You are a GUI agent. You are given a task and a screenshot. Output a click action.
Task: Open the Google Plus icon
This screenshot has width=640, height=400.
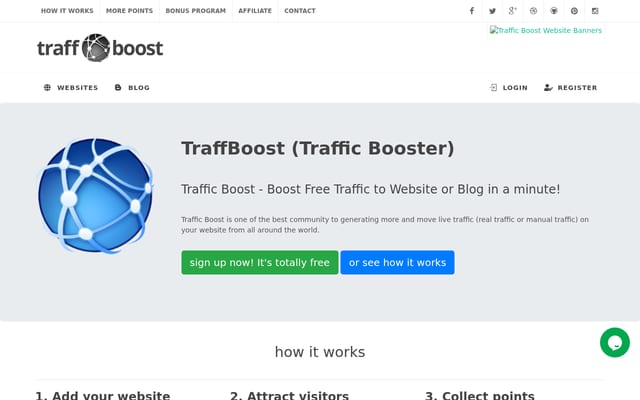(513, 11)
